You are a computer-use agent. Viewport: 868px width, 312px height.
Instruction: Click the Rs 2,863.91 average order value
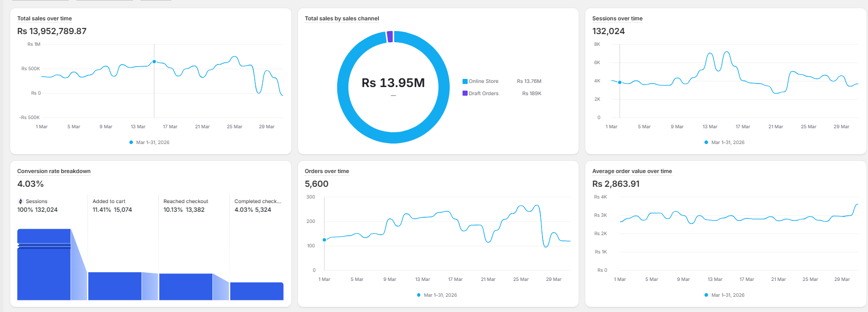tap(616, 184)
